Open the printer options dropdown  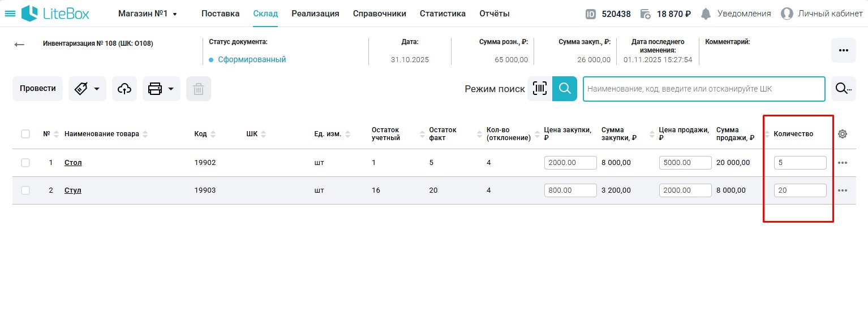tap(161, 89)
